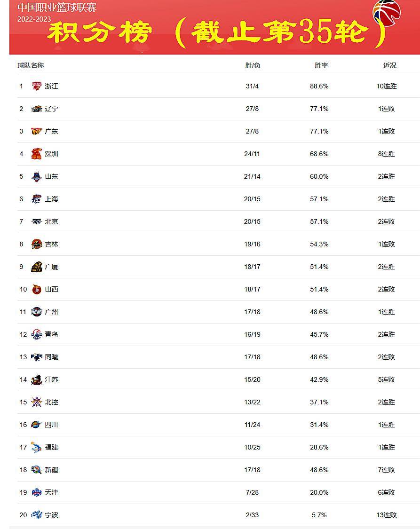Click the Qingdao (青岛) team logo
The height and width of the screenshot is (529, 420).
36,334
